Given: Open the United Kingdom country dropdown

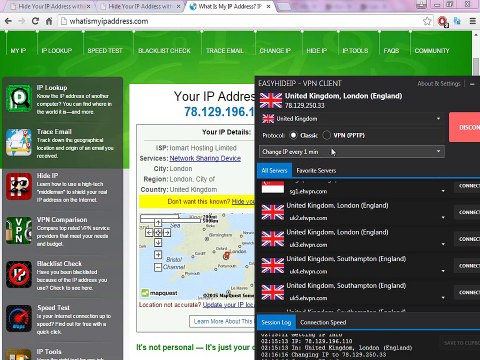Looking at the screenshot, I should pyautogui.click(x=352, y=119).
